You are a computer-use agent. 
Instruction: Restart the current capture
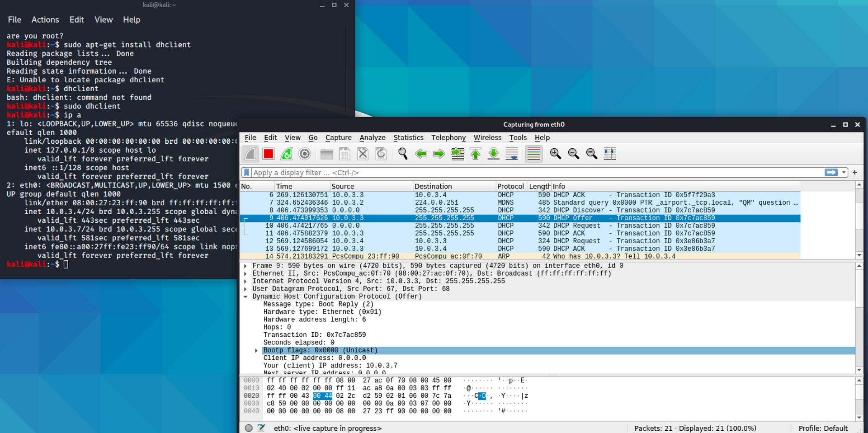287,154
